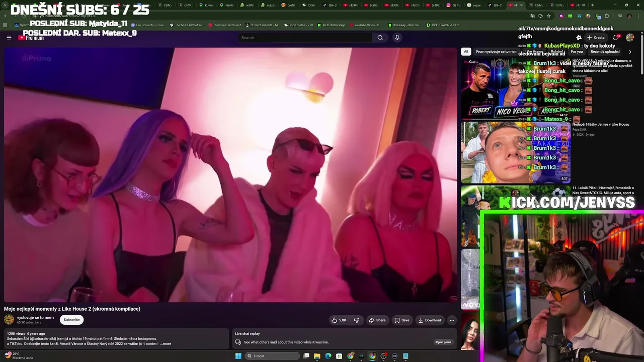Image resolution: width=644 pixels, height=362 pixels.
Task: Close the active YouTube browser tab
Action: pos(521,5)
